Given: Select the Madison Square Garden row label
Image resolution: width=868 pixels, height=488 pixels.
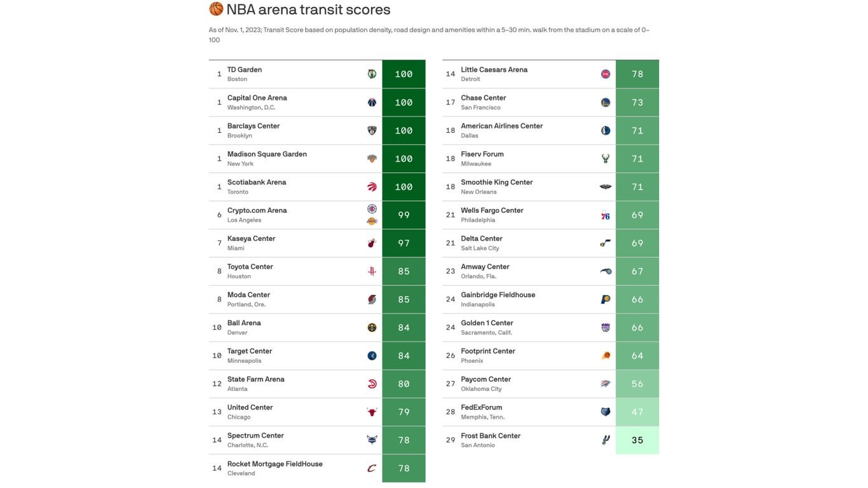Looking at the screenshot, I should [x=267, y=154].
